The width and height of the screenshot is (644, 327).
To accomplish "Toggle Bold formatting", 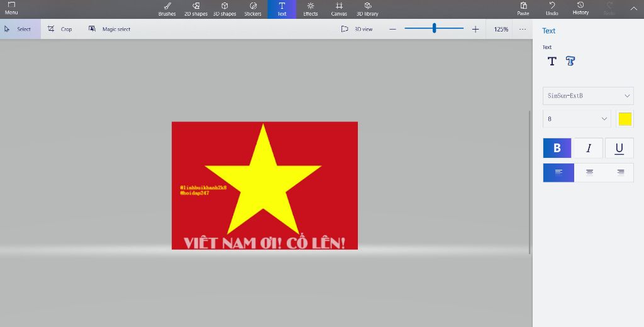I will click(x=557, y=148).
